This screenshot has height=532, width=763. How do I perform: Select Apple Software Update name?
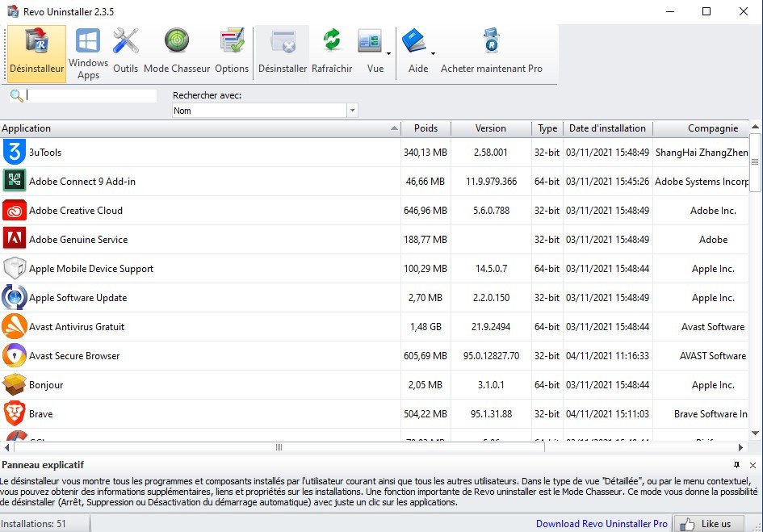click(x=78, y=298)
